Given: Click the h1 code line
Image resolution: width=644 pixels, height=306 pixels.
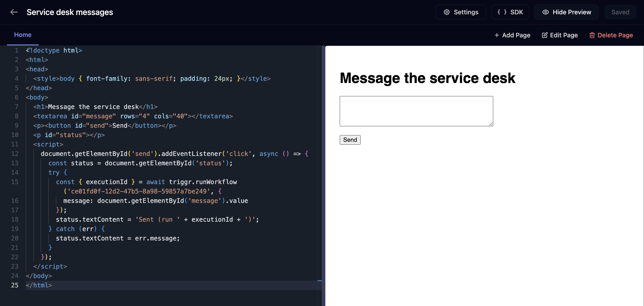Looking at the screenshot, I should 95,107.
